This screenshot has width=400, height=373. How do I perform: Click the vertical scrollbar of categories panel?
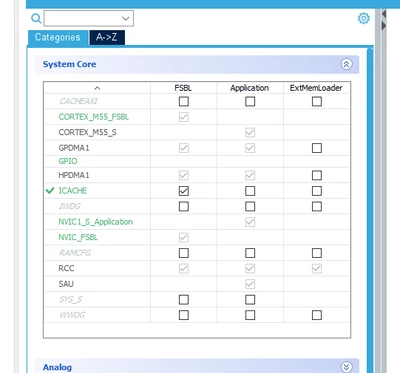click(x=370, y=210)
